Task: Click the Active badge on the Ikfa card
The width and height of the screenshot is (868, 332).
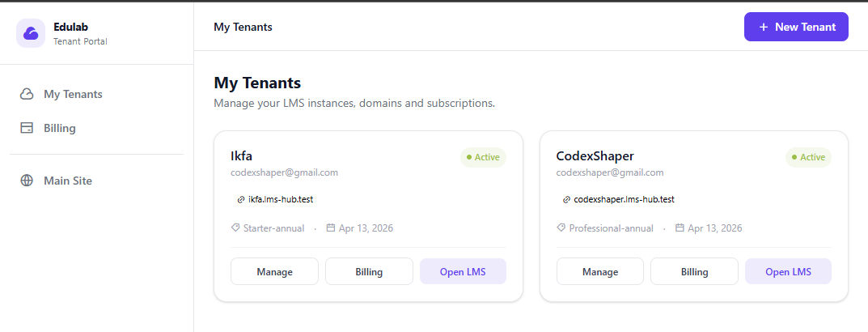Action: coord(483,157)
